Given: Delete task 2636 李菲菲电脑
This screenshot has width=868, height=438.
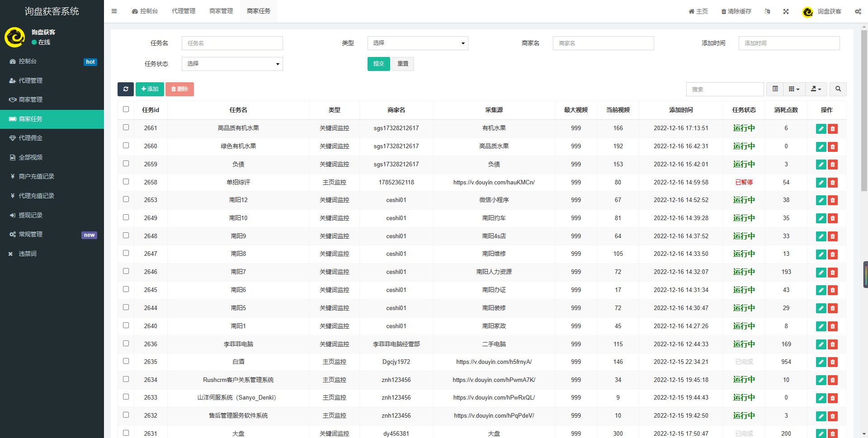Looking at the screenshot, I should [x=832, y=344].
